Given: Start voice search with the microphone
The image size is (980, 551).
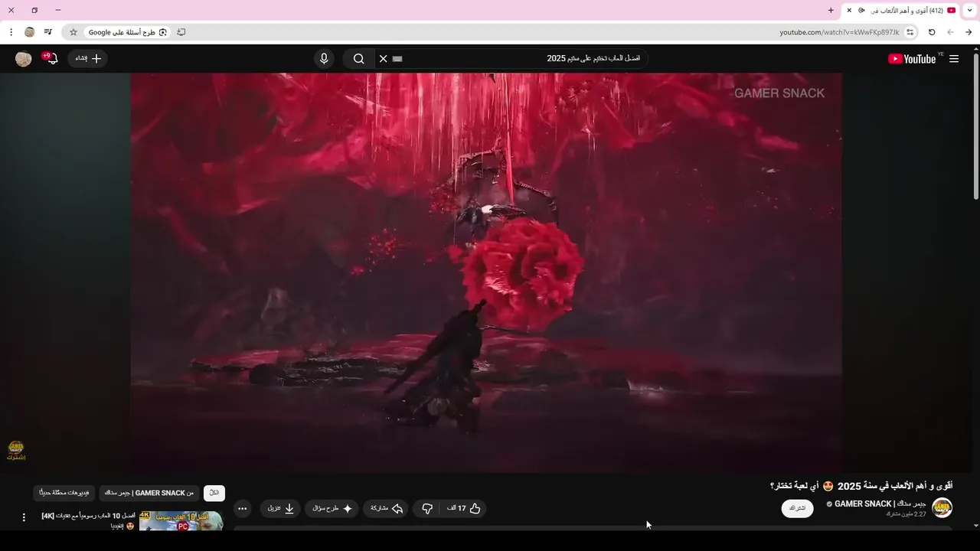Looking at the screenshot, I should (x=324, y=59).
